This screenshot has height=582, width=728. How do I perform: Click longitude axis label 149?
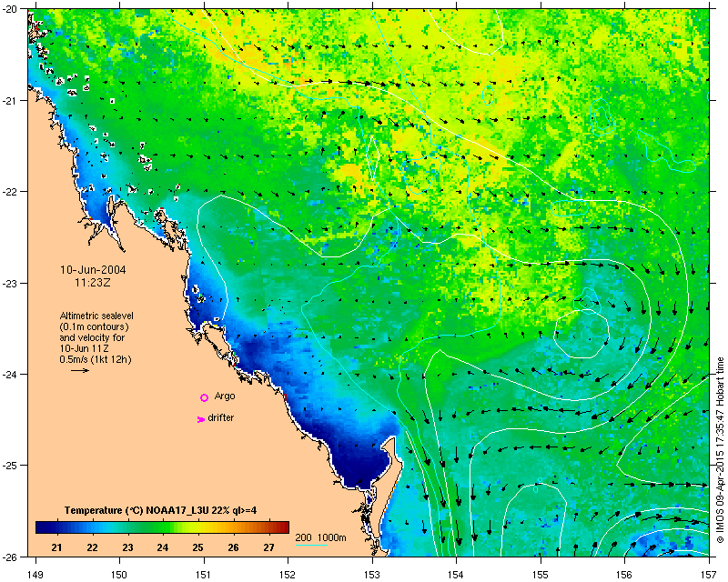[x=35, y=575]
